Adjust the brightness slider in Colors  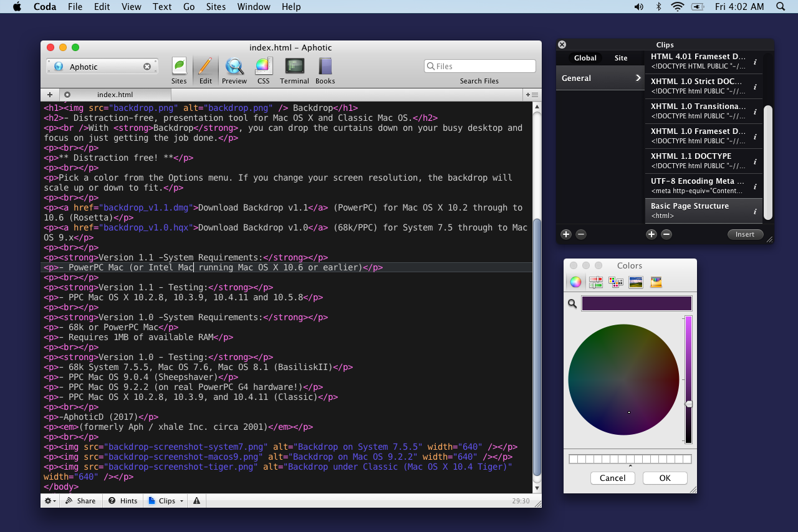[688, 404]
